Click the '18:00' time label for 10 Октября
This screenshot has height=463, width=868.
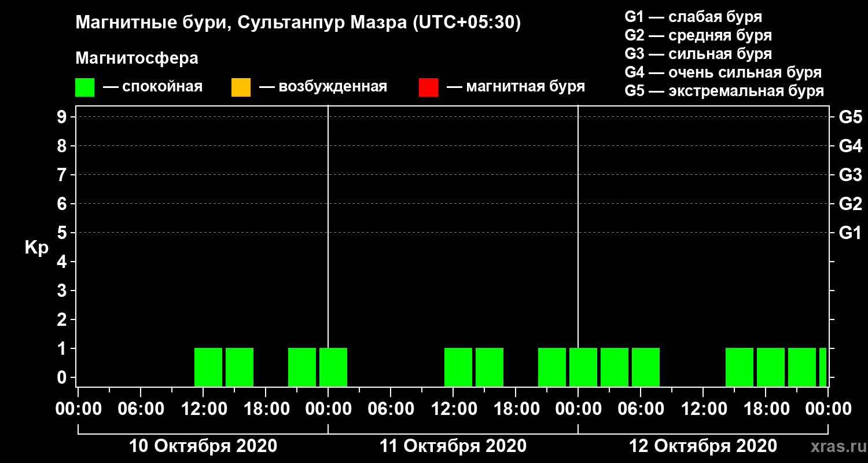coord(266,409)
